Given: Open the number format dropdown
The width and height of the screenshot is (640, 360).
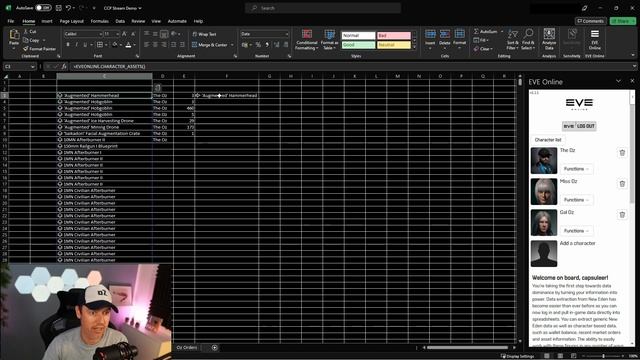Looking at the screenshot, I should pyautogui.click(x=287, y=34).
